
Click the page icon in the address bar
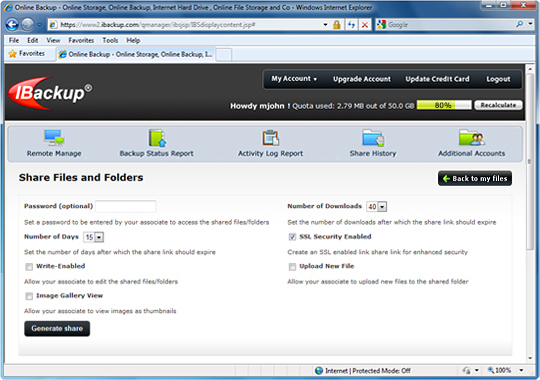click(53, 24)
